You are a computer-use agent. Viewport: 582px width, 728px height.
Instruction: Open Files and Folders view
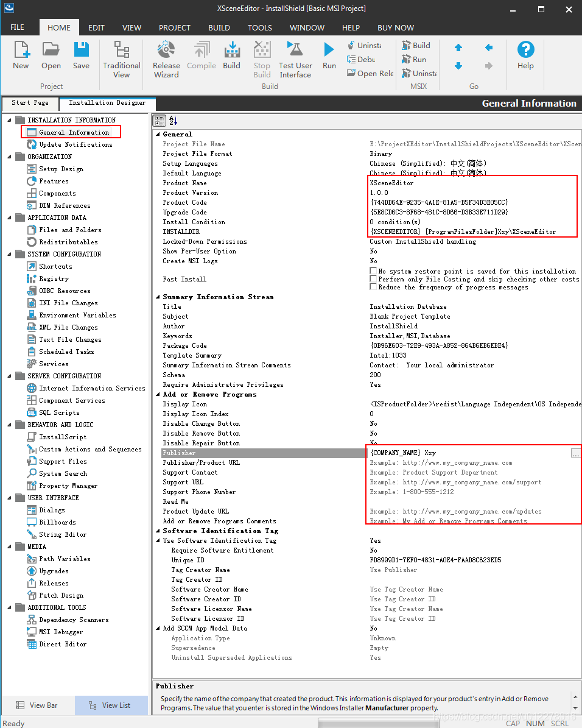point(70,230)
